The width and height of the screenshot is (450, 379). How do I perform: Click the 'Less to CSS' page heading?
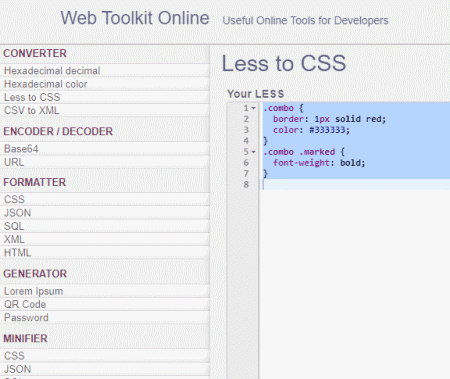284,63
